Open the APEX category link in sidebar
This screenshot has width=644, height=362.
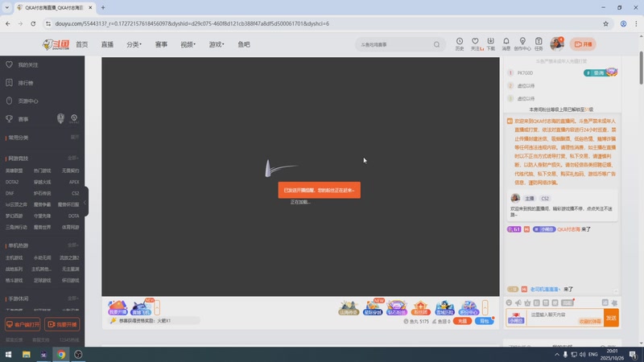(x=74, y=182)
